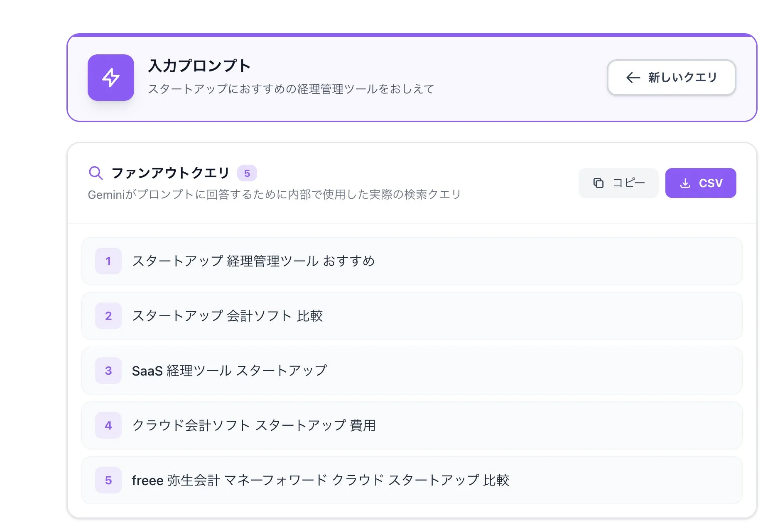Click the lightning bolt prompt icon
This screenshot has height=532, width=780.
click(x=110, y=78)
